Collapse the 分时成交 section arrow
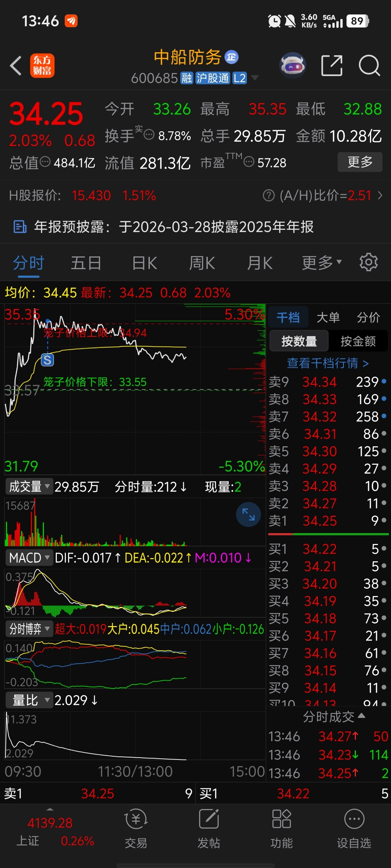The image size is (391, 868). pyautogui.click(x=361, y=716)
